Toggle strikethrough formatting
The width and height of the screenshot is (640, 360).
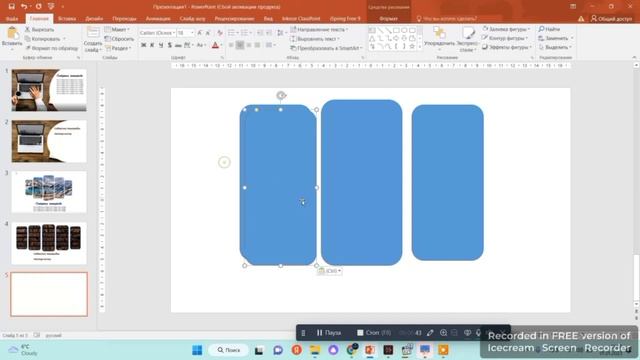178,45
